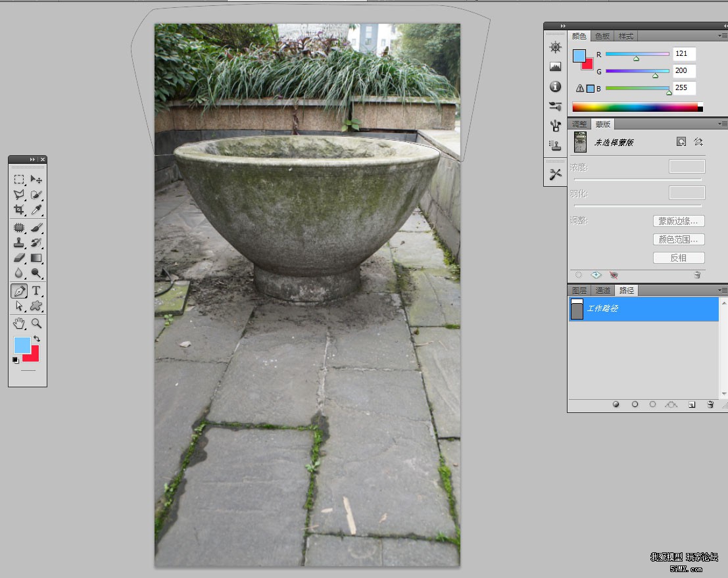Image resolution: width=728 pixels, height=578 pixels.
Task: Activate the Eraser tool
Action: click(x=18, y=258)
